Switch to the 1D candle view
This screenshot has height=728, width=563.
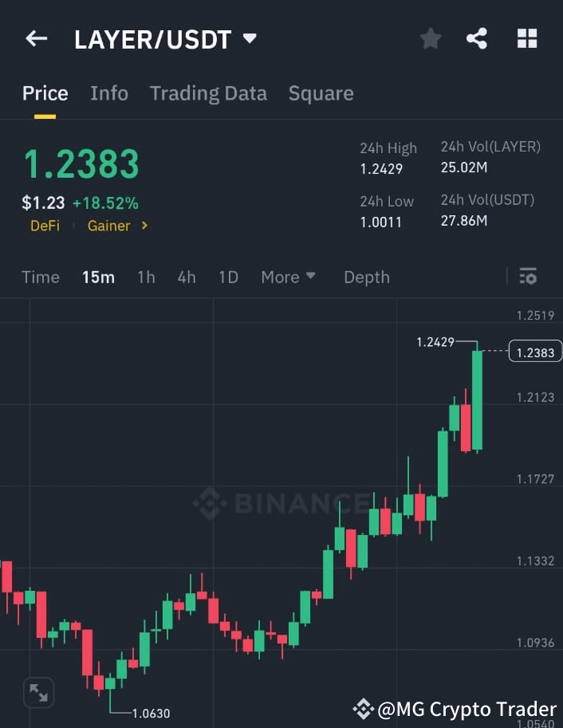pyautogui.click(x=228, y=277)
